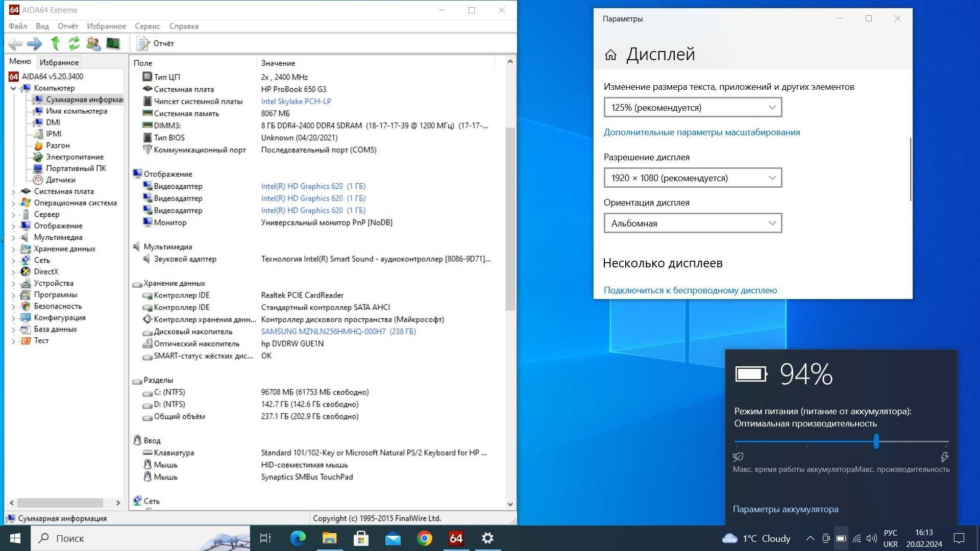The height and width of the screenshot is (551, 980).
Task: Click the home icon in Параметры window
Action: pyautogui.click(x=610, y=55)
